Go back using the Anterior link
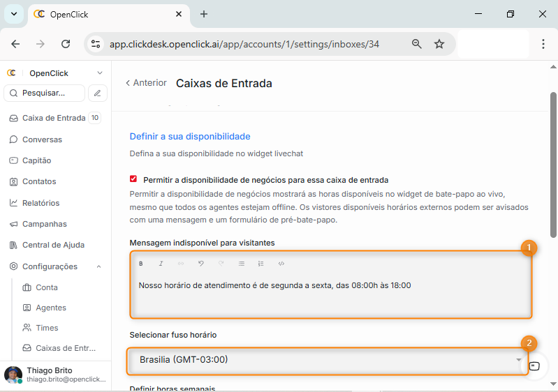This screenshot has width=558, height=392. [146, 83]
